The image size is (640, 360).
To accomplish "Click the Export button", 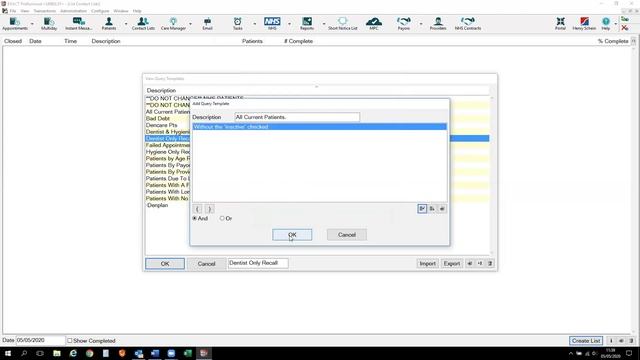I will (452, 264).
